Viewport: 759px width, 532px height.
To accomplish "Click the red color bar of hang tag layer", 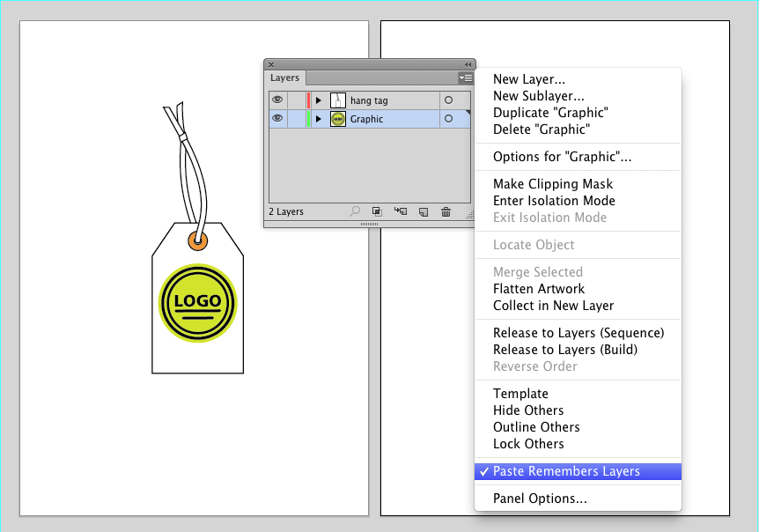I will pyautogui.click(x=308, y=100).
